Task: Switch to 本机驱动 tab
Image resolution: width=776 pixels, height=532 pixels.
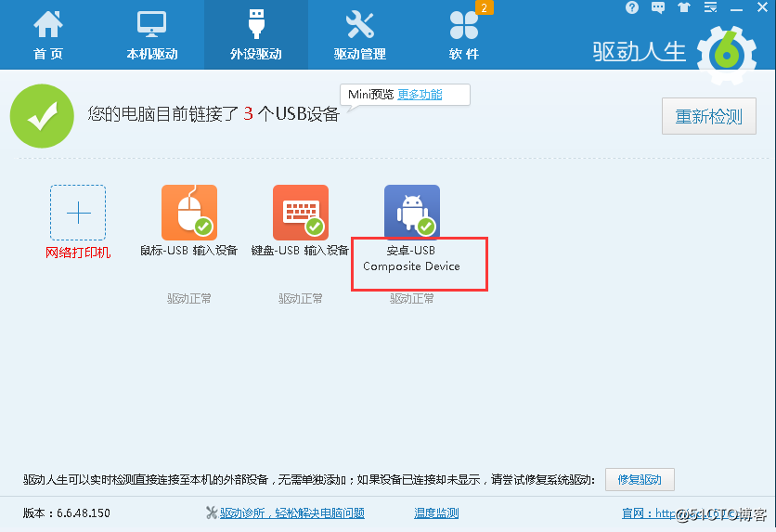Action: click(x=152, y=35)
